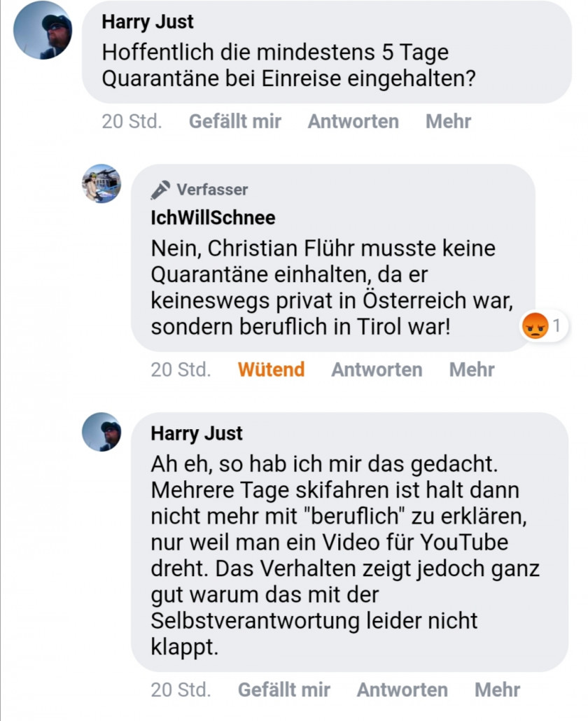Click Antworten under IchWillSchnee's comment
This screenshot has width=588, height=721.
tap(377, 370)
